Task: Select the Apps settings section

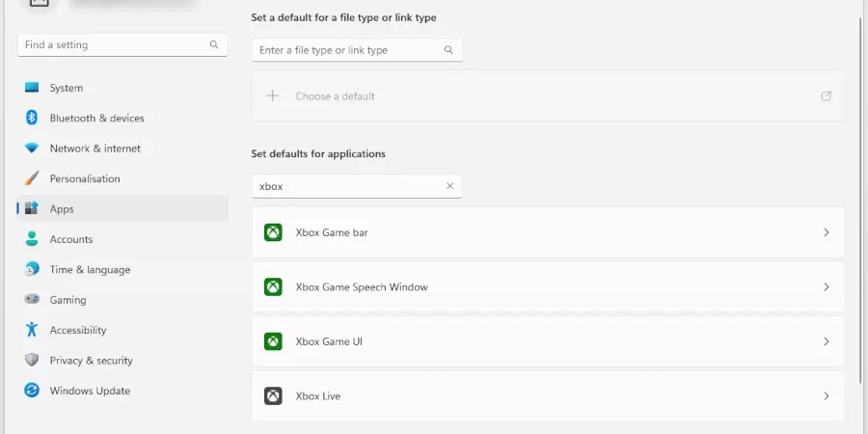Action: pos(62,209)
